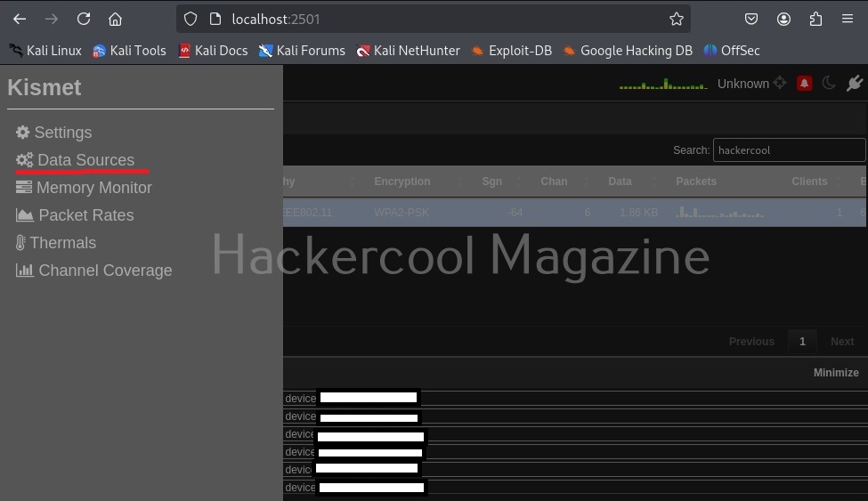
Task: Open the Exploit-DB bookmark
Action: (x=512, y=51)
